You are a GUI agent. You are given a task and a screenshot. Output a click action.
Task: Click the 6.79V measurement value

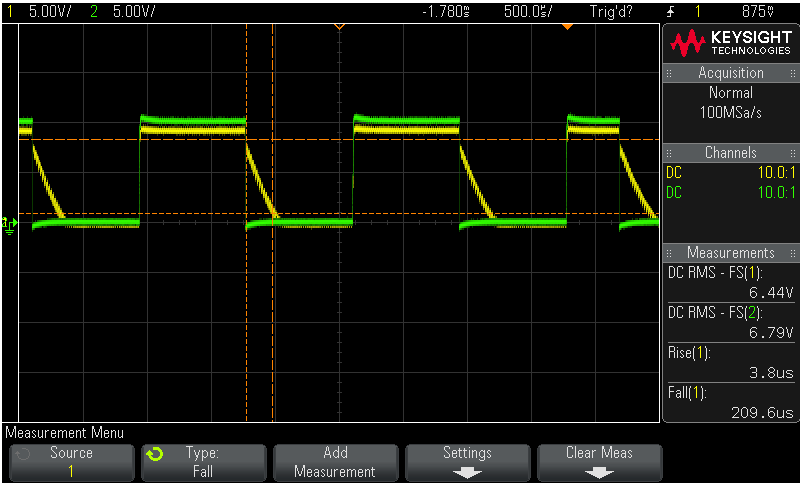pos(771,333)
